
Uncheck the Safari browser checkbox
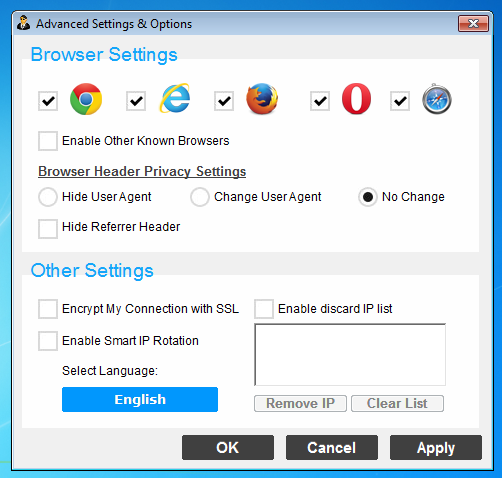400,101
